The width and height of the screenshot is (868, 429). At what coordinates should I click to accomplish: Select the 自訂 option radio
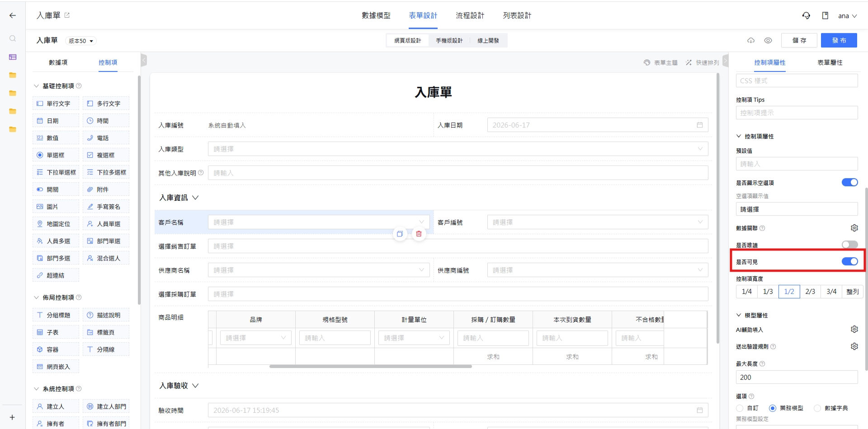tap(740, 408)
